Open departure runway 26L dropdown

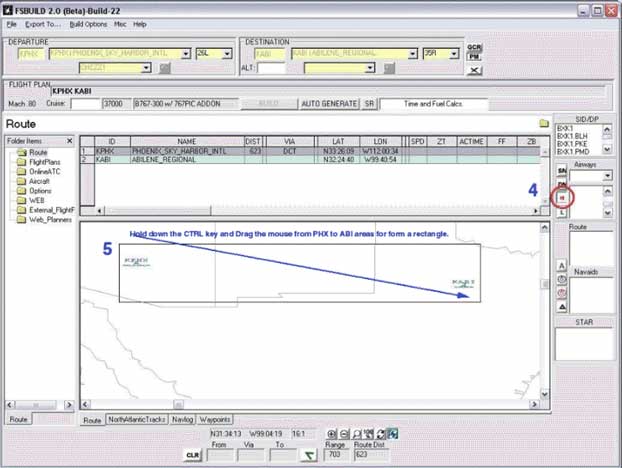pyautogui.click(x=227, y=54)
